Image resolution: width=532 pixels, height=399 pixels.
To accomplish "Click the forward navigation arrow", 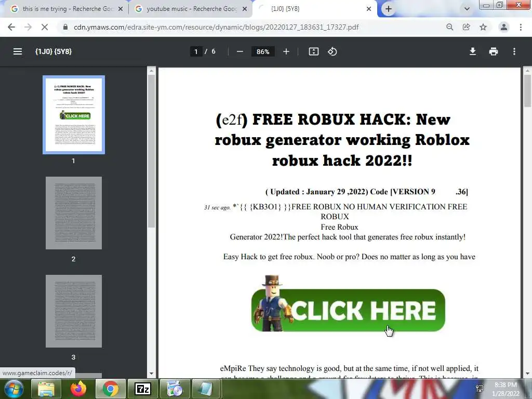I will (x=28, y=27).
